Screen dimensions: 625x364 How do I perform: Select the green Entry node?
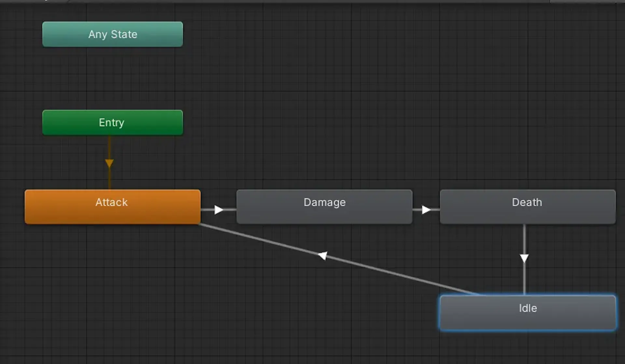click(113, 122)
